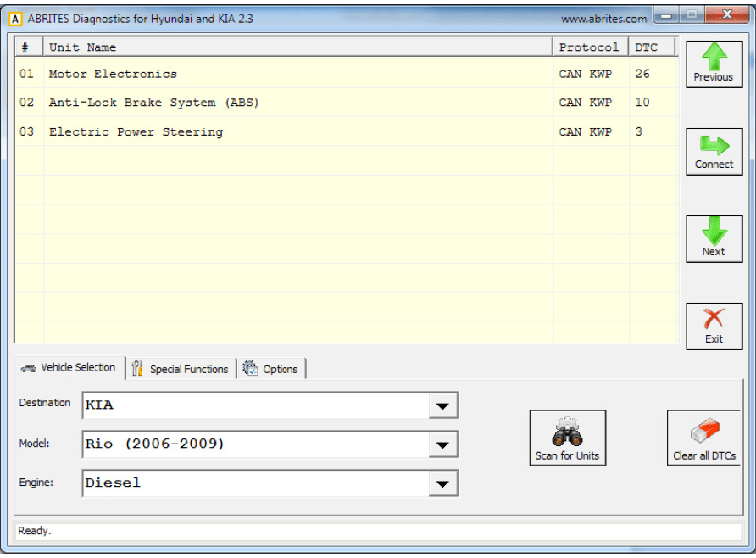
Task: Click the eraser Clear all DTCs icon
Action: 704,432
